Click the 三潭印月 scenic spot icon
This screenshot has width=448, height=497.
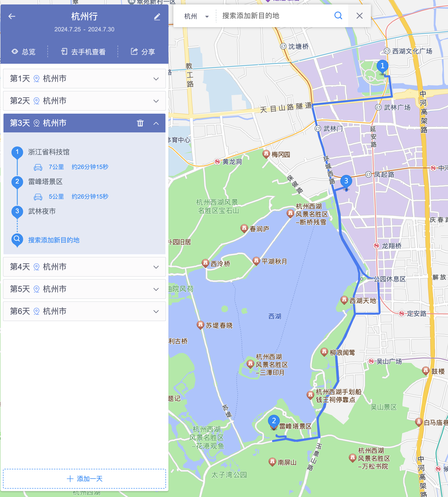tap(250, 364)
